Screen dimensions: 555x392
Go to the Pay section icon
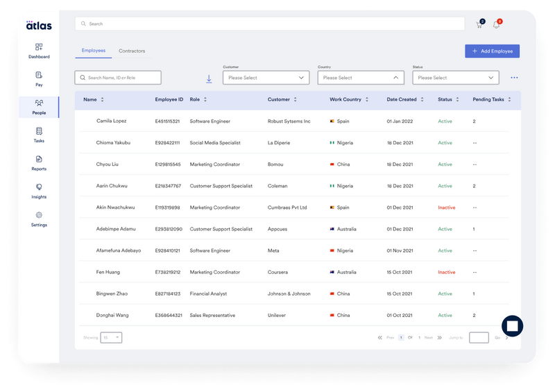click(x=39, y=75)
